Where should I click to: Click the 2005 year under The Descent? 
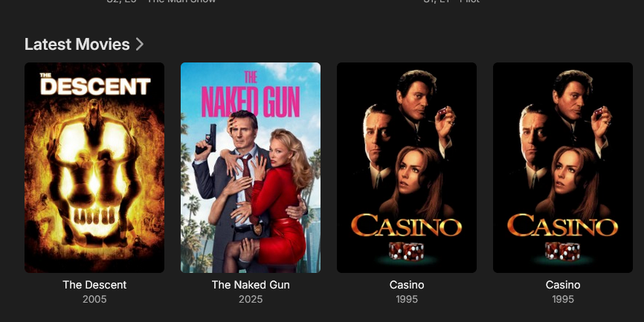pos(94,300)
